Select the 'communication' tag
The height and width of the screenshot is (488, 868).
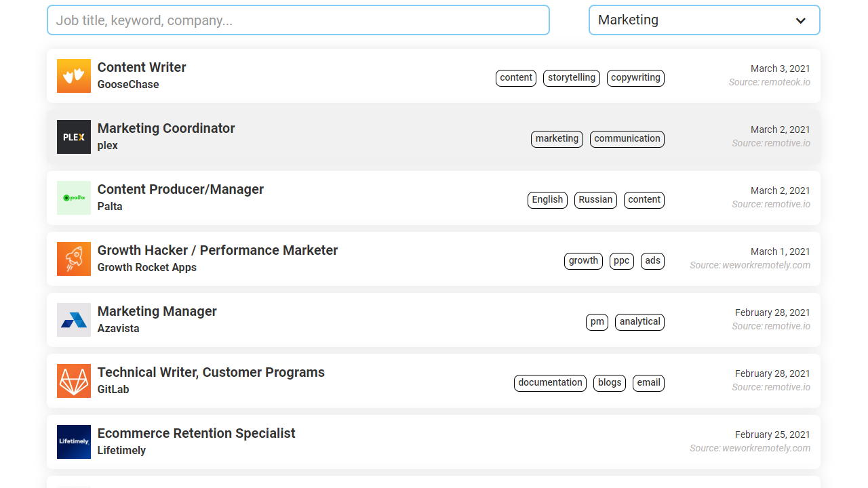pos(627,139)
